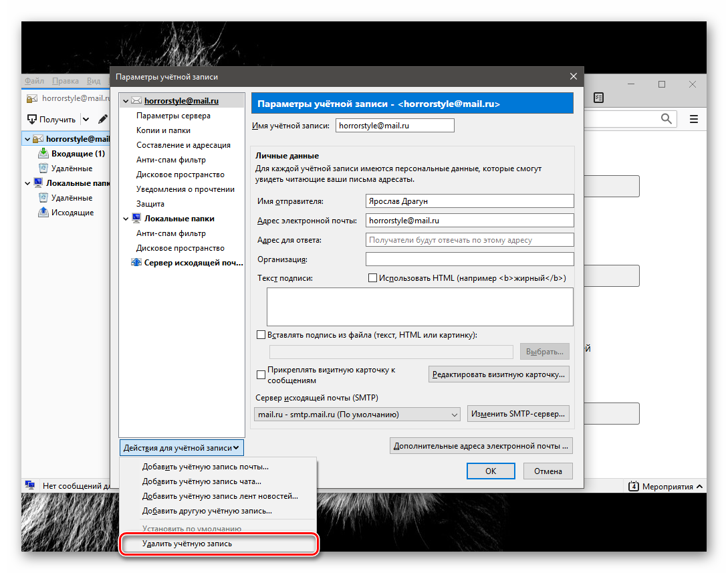Click the Inbox folder icon in the main window
Image resolution: width=728 pixels, height=573 pixels.
coord(43,153)
